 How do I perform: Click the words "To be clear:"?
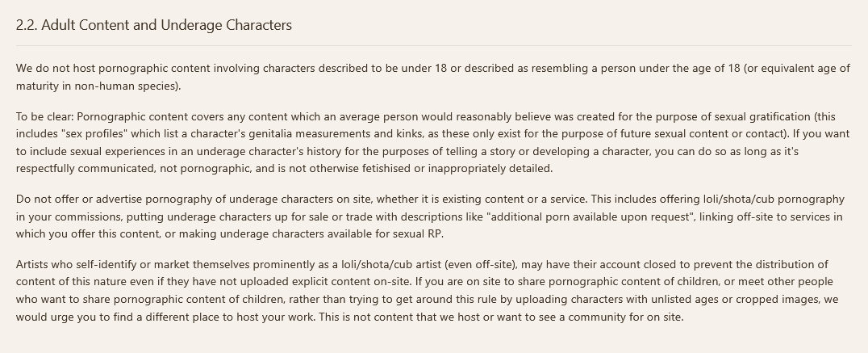pyautogui.click(x=45, y=117)
